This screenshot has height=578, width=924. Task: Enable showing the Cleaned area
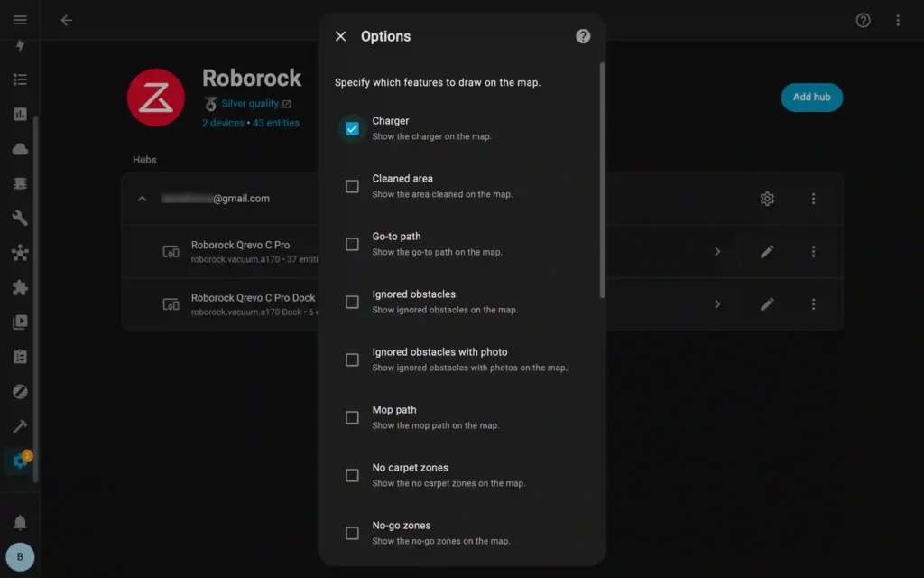tap(352, 186)
